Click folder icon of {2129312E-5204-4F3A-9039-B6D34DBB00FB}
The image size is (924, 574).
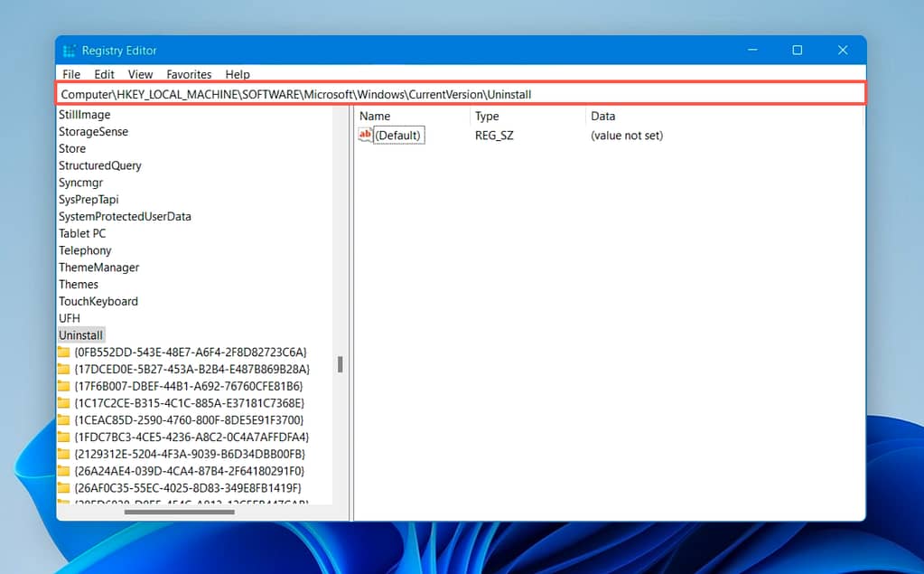pyautogui.click(x=63, y=455)
